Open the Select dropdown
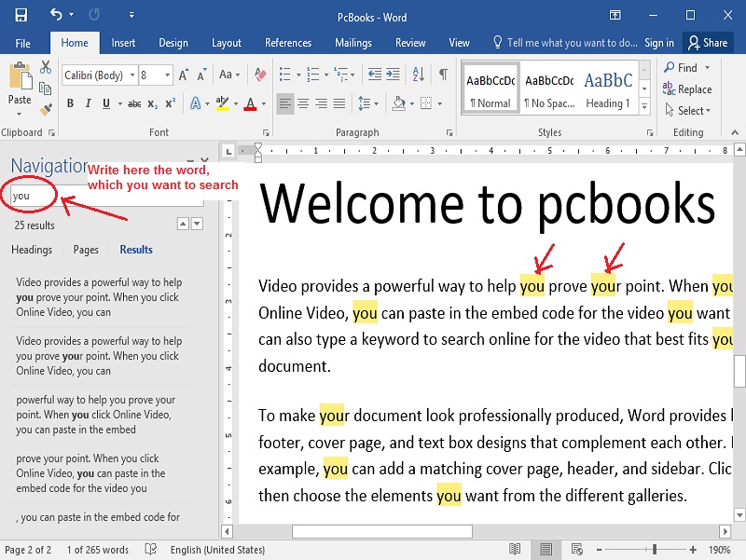The height and width of the screenshot is (560, 746). (x=687, y=110)
